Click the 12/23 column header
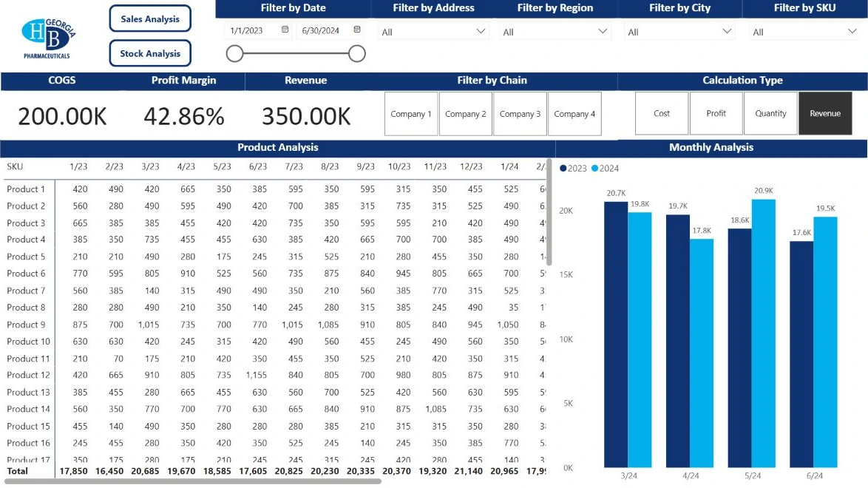The height and width of the screenshot is (488, 868). [471, 166]
